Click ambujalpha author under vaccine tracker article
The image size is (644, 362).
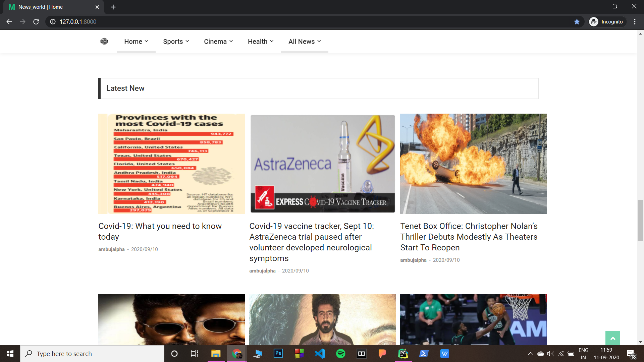pos(262,271)
